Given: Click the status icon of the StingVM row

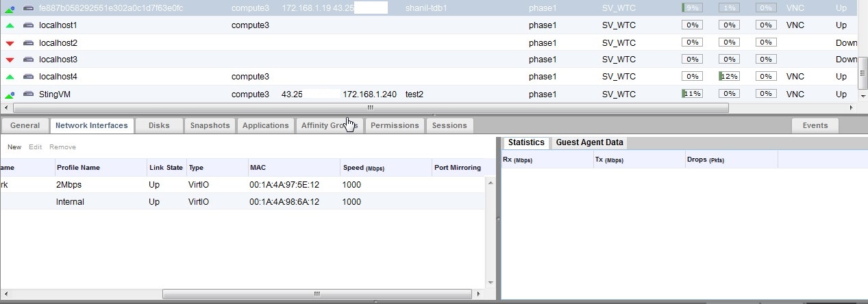Looking at the screenshot, I should click(x=10, y=94).
